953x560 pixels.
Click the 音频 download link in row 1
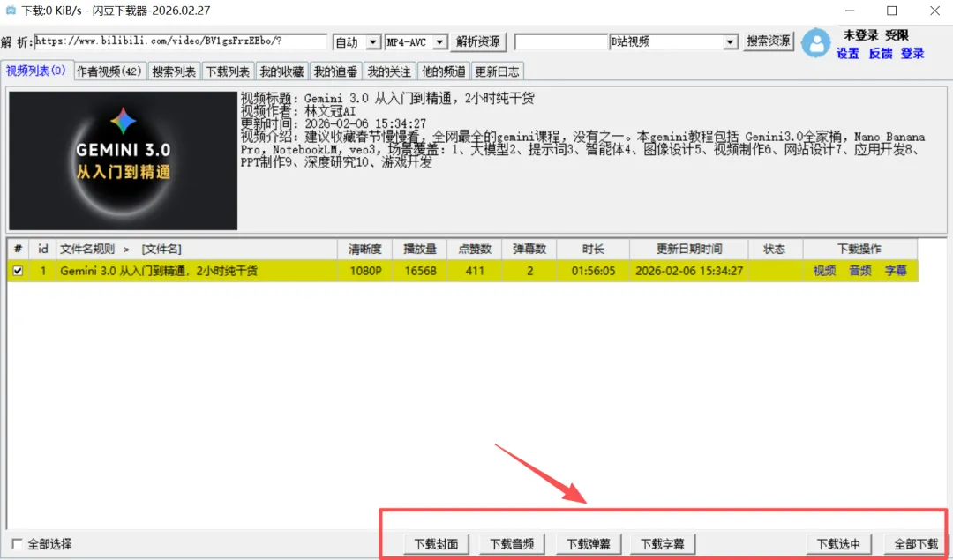click(x=860, y=271)
